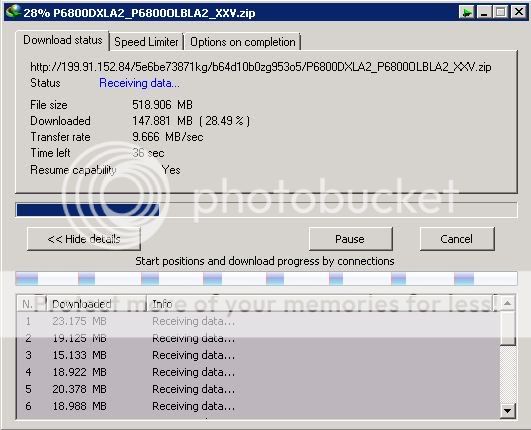Screen dimensions: 531x430
Task: Click the connections list scroll up arrow
Action: [x=507, y=303]
